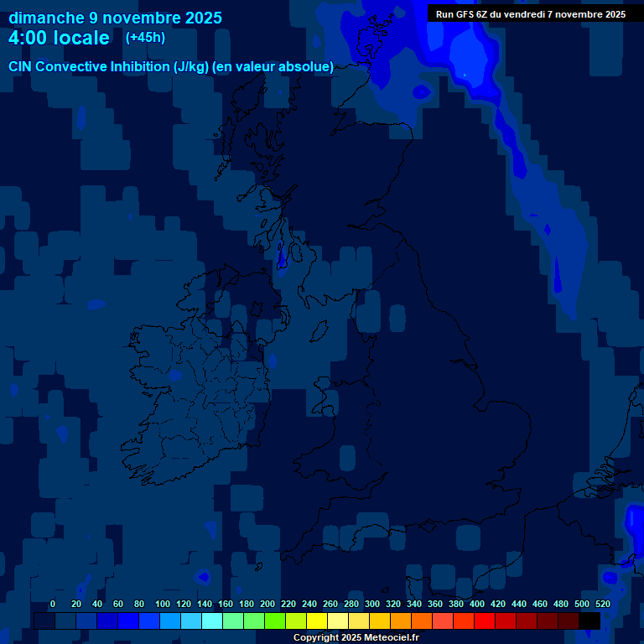The height and width of the screenshot is (644, 644).
Task: Select the yellow swatch near 240
Action: tap(316, 621)
